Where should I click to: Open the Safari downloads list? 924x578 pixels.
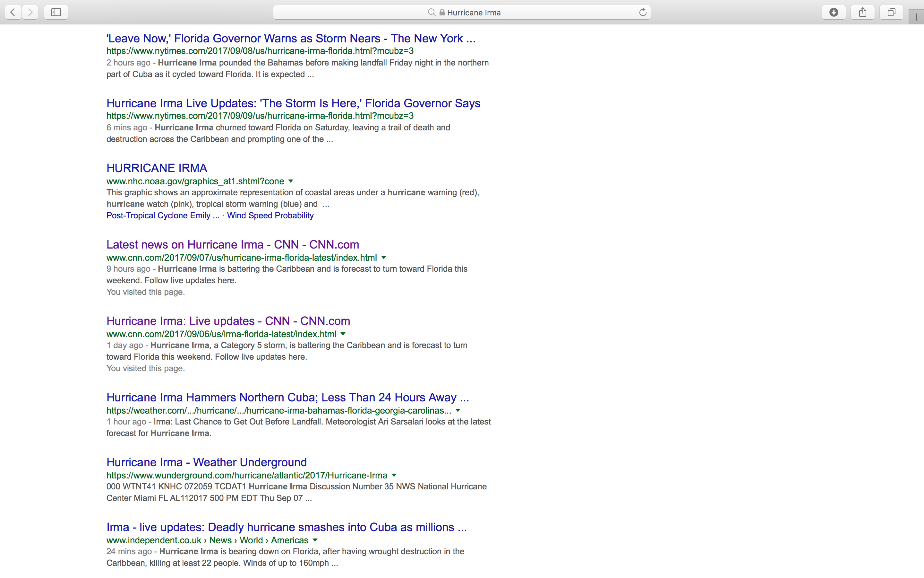[834, 12]
